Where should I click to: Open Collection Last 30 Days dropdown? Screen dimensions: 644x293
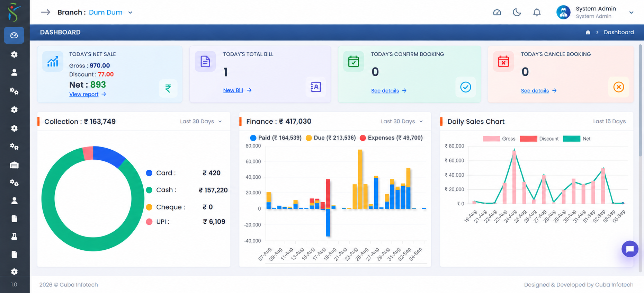pos(201,122)
